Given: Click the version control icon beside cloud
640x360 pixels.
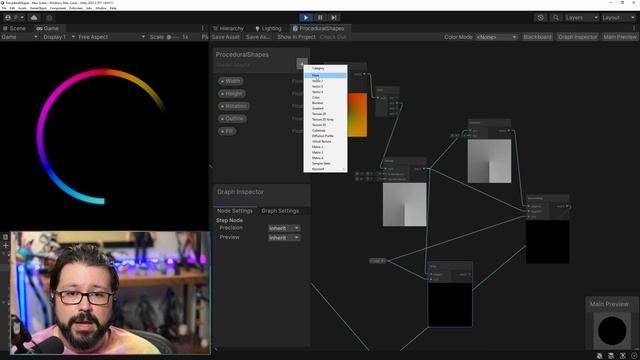Looking at the screenshot, I should click(49, 18).
